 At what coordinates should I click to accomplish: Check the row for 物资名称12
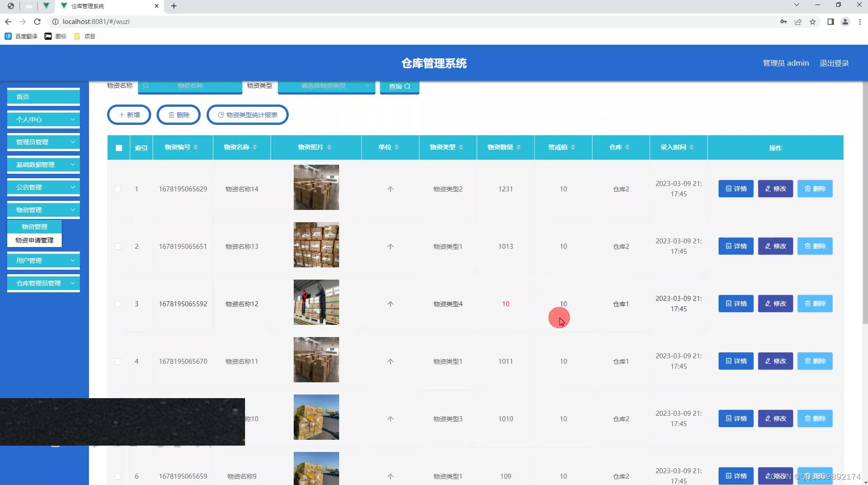pos(118,304)
